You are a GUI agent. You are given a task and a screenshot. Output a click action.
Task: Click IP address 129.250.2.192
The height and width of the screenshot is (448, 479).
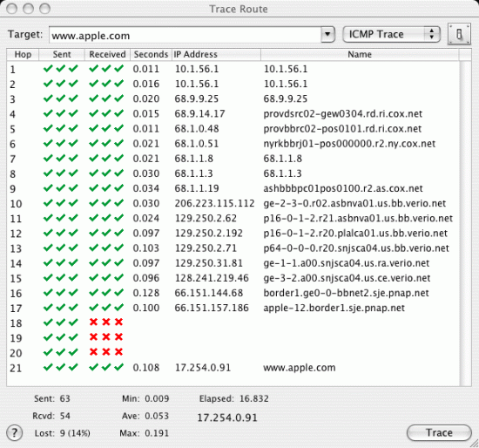click(209, 234)
